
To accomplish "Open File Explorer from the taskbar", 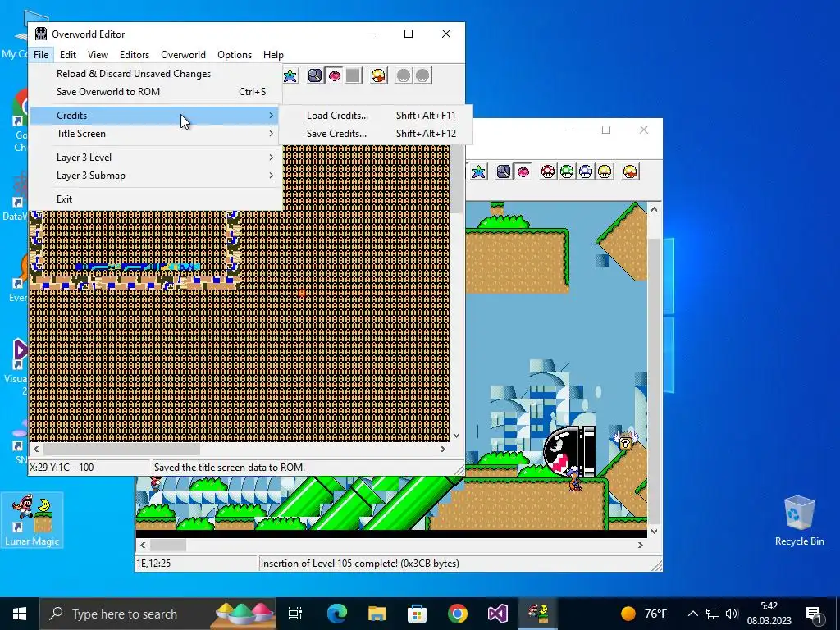I will (x=377, y=614).
